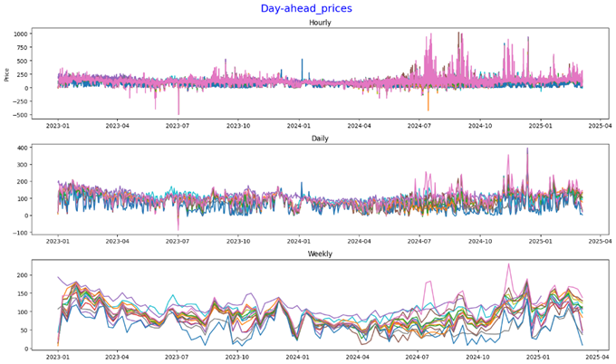This screenshot has height=364, width=616.
Task: Click the 2023-04 tick on Weekly x-axis
Action: pyautogui.click(x=118, y=358)
